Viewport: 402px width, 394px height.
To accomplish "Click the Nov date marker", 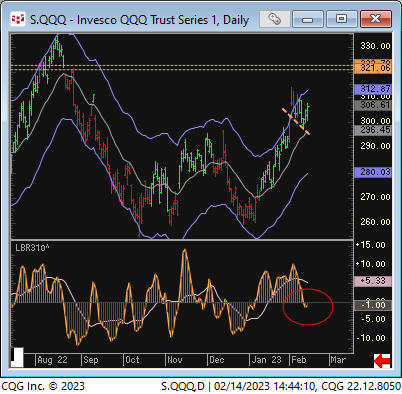I will click(x=175, y=360).
